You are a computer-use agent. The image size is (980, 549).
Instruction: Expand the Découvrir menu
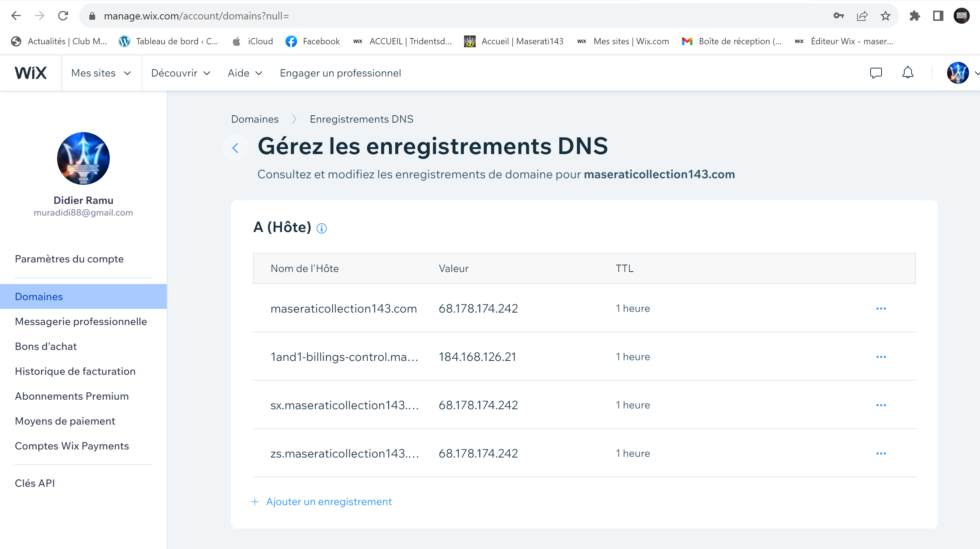[181, 73]
